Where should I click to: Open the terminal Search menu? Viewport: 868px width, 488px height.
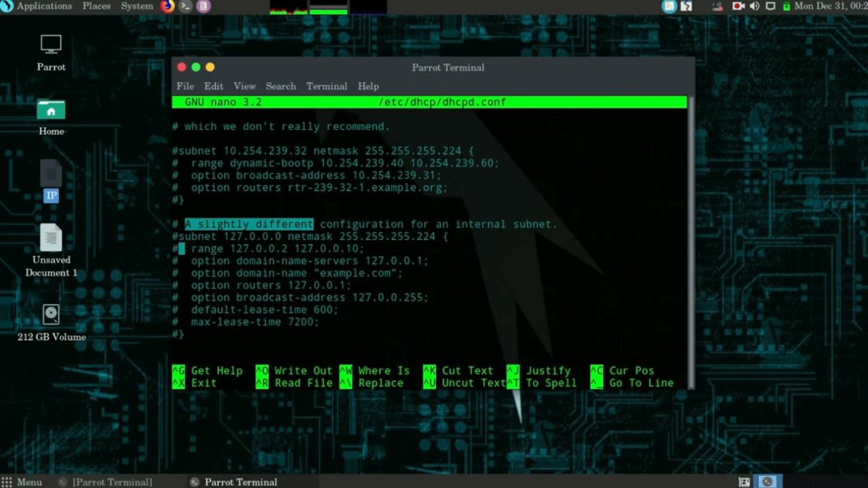tap(281, 86)
